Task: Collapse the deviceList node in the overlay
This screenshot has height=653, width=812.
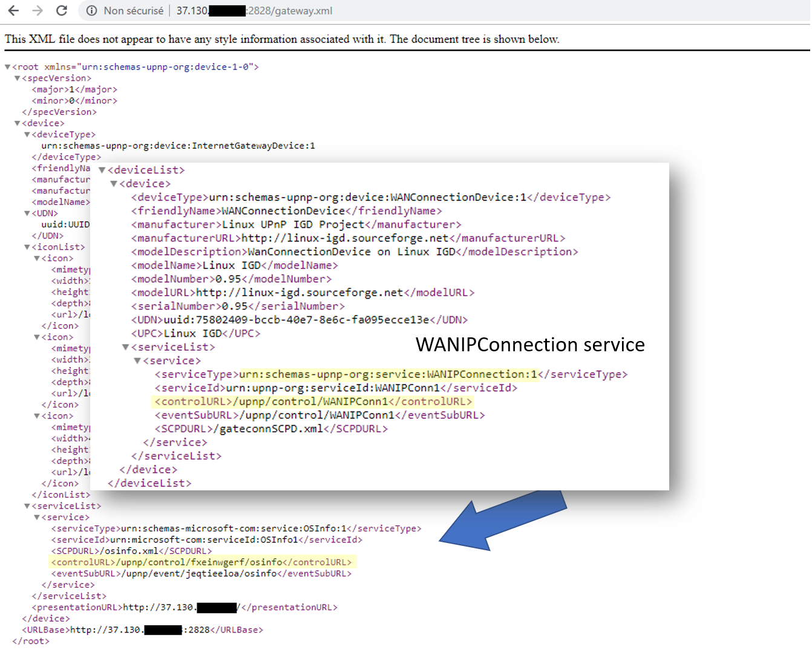Action: 102,171
